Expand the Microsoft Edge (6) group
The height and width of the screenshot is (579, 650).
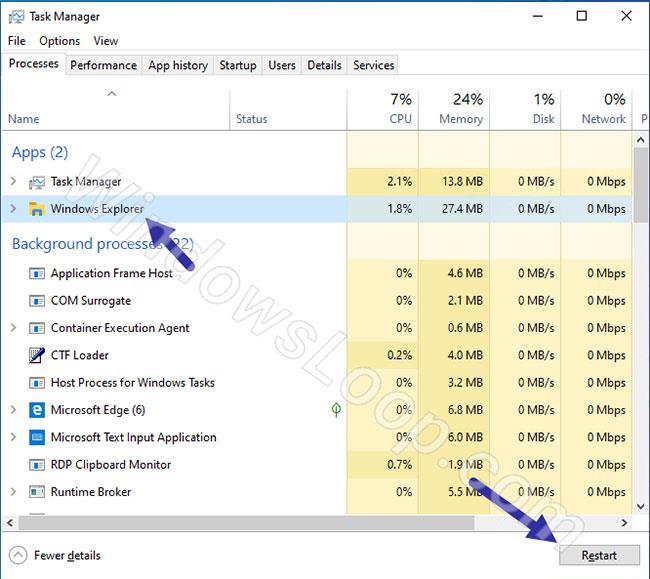click(x=13, y=410)
